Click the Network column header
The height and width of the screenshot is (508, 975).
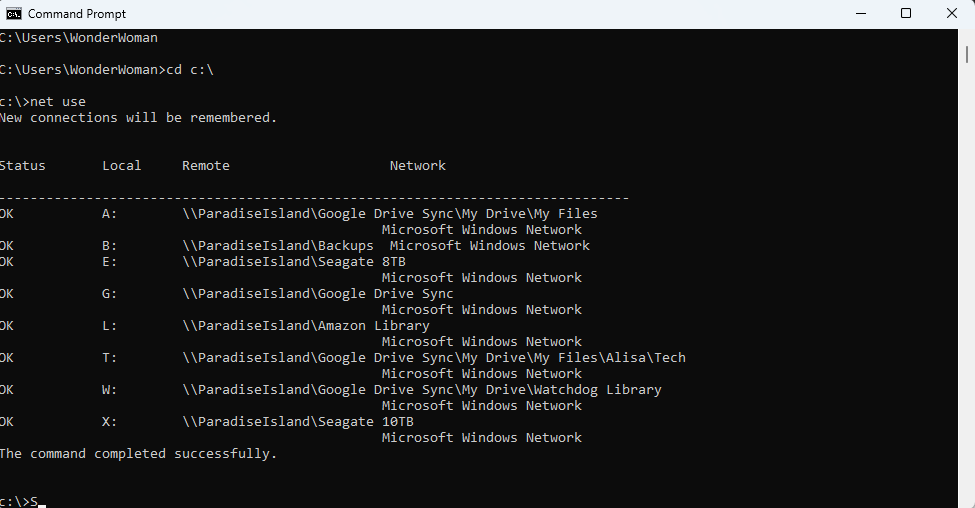418,165
